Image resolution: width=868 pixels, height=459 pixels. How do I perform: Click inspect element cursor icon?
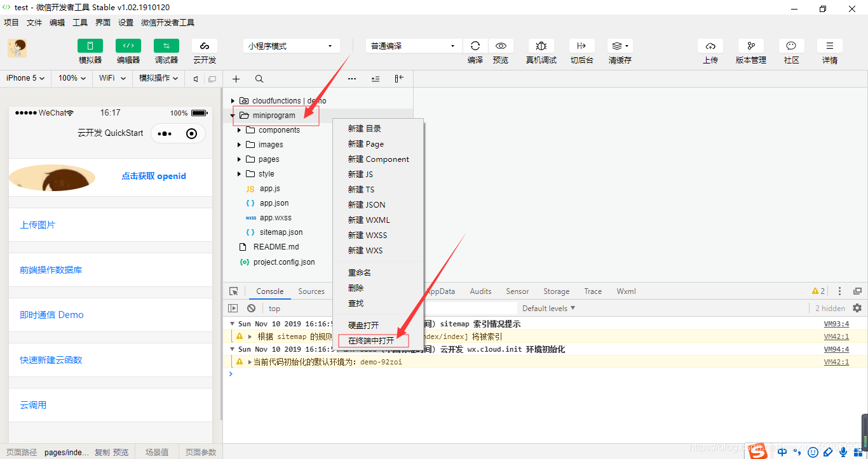pyautogui.click(x=234, y=291)
